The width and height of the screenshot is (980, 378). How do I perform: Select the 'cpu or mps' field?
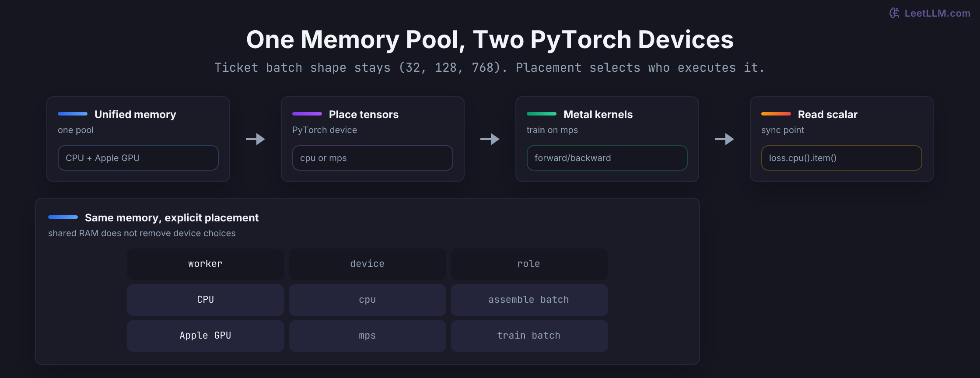(373, 158)
